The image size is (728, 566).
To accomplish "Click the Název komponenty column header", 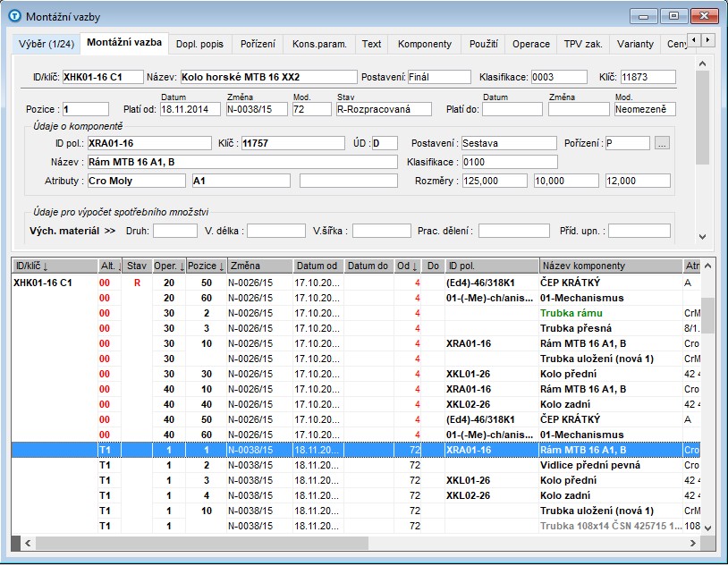I will pos(611,266).
